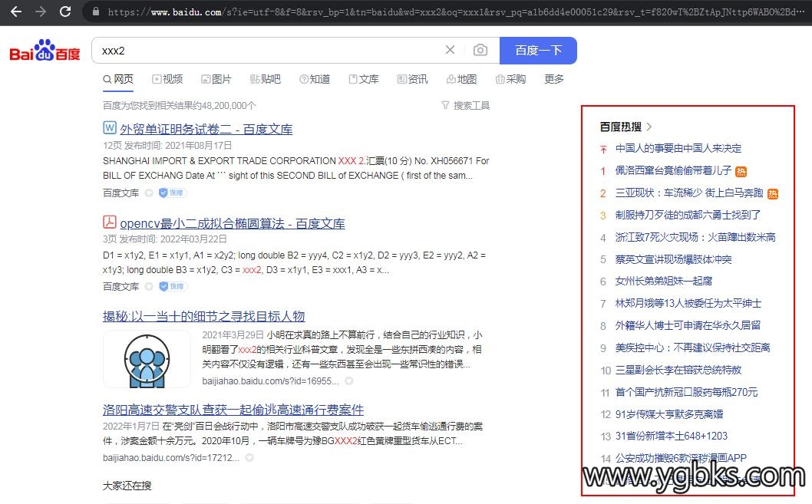This screenshot has height=504, width=812.
Task: Open pinned topic 中国人的事要由中国人来决定
Action: [x=678, y=149]
